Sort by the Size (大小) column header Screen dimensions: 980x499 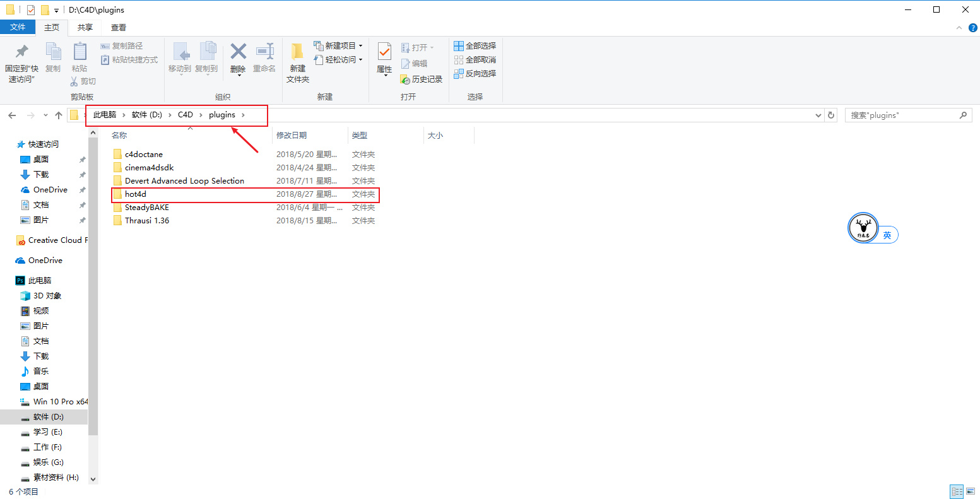pos(435,136)
